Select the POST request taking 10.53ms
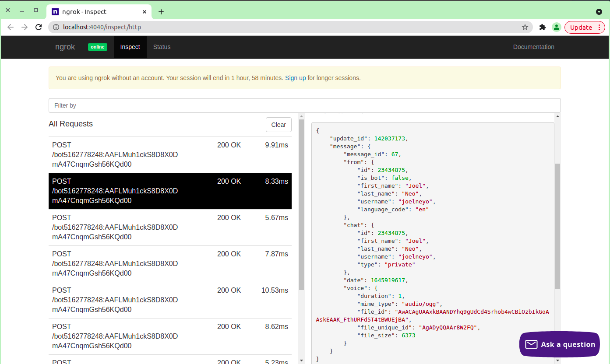610x364 pixels. [x=170, y=300]
